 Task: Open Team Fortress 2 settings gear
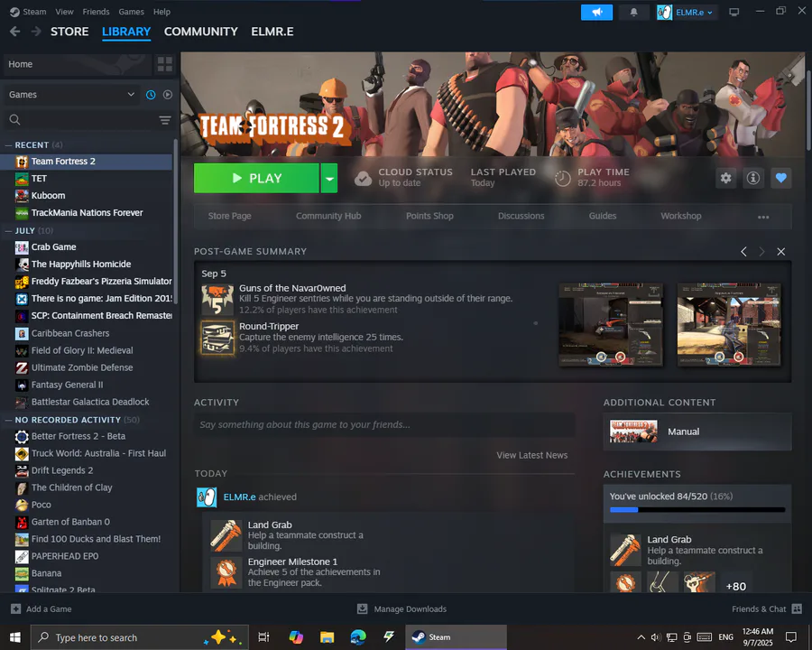click(x=726, y=179)
